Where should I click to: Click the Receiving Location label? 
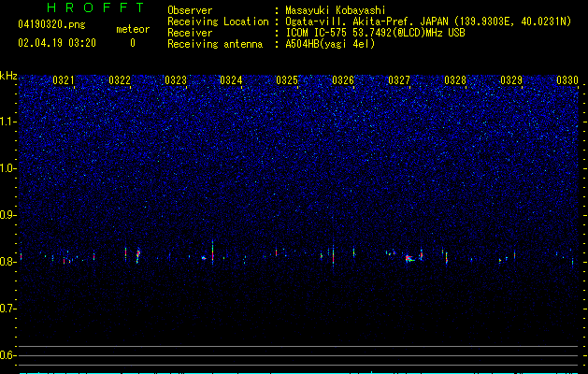[218, 22]
